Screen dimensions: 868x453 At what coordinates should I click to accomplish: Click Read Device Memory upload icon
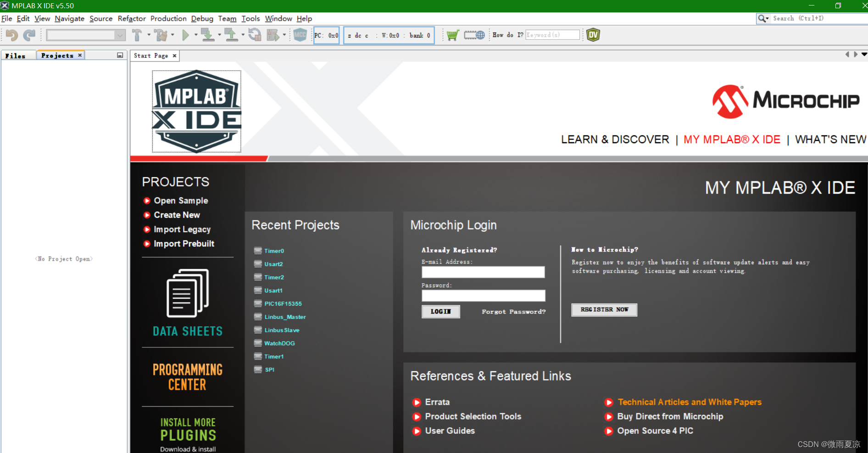tap(231, 35)
